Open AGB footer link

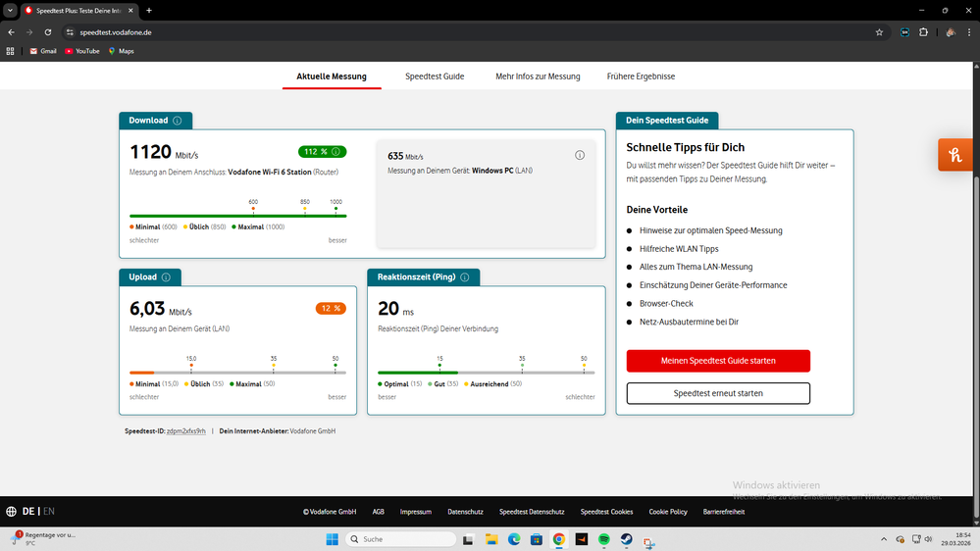click(x=378, y=512)
